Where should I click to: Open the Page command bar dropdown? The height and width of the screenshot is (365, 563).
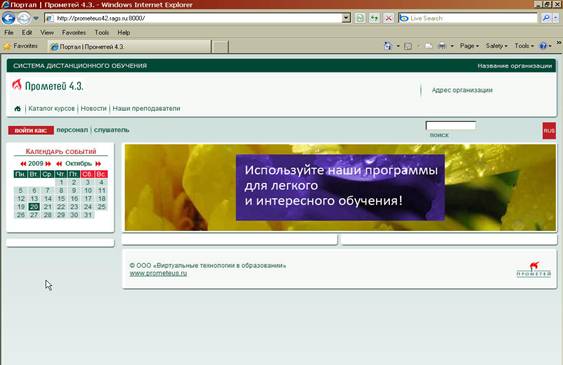(469, 46)
